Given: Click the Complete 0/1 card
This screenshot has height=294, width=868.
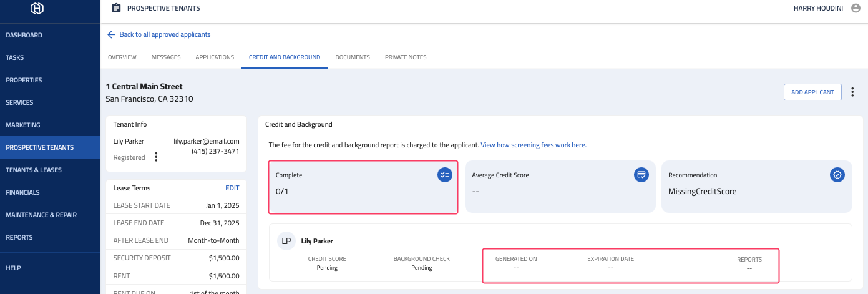Looking at the screenshot, I should click(363, 187).
